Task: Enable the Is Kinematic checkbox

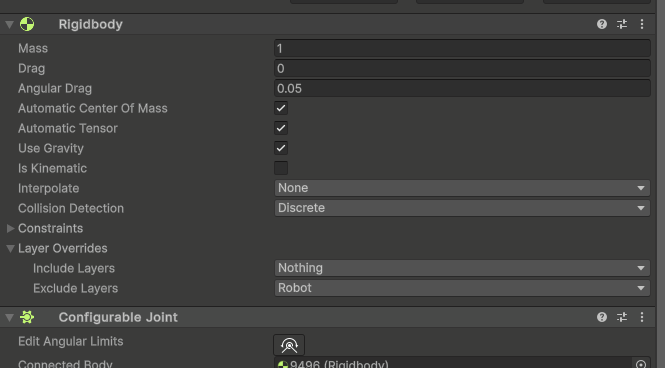Action: pos(281,168)
